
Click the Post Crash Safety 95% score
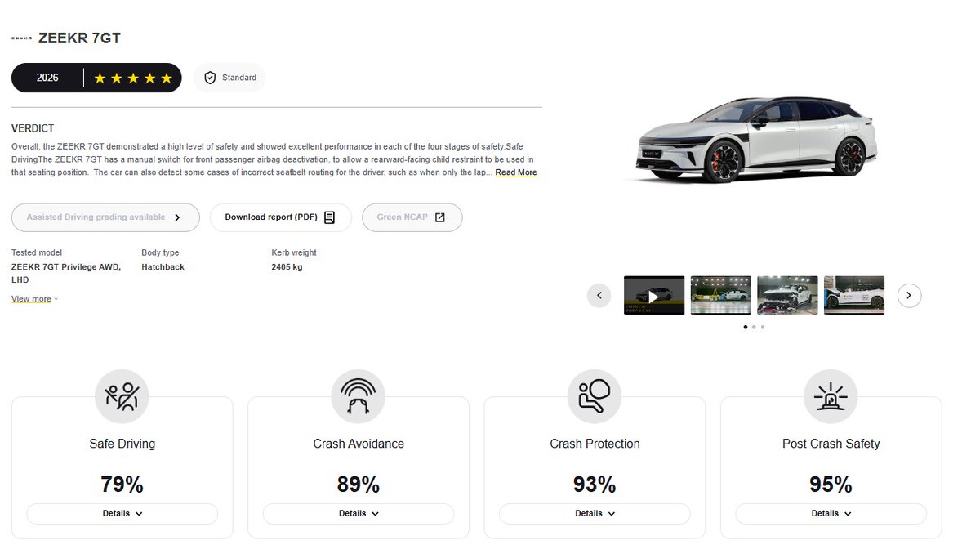click(831, 485)
